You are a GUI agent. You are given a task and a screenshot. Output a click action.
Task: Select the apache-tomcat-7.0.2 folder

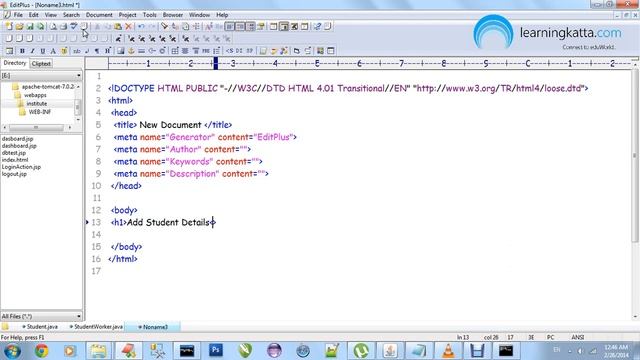click(48, 87)
